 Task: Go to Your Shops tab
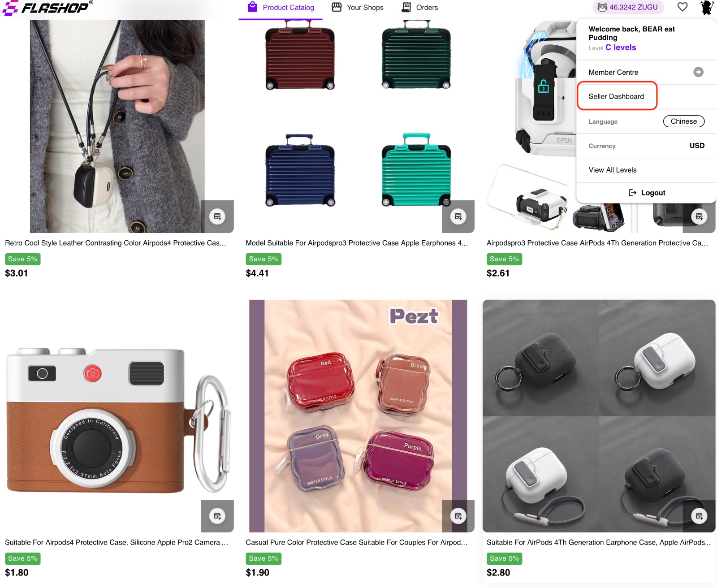tap(358, 8)
